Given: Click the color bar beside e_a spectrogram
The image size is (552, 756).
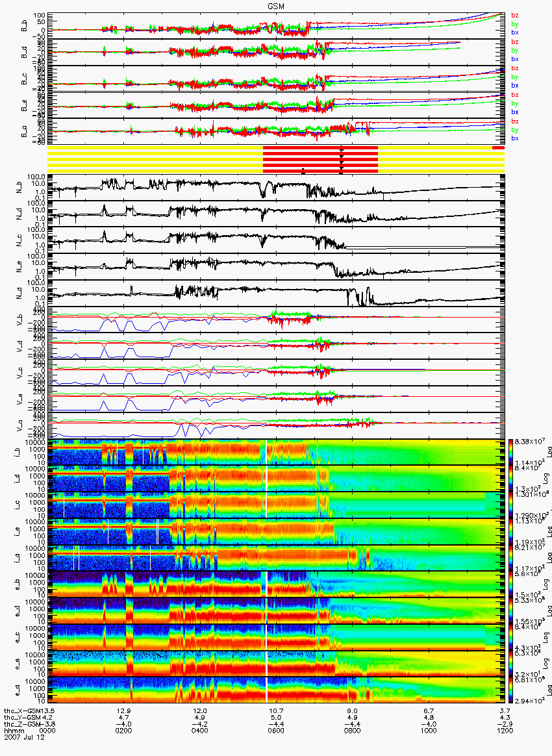Looking at the screenshot, I should 512,690.
